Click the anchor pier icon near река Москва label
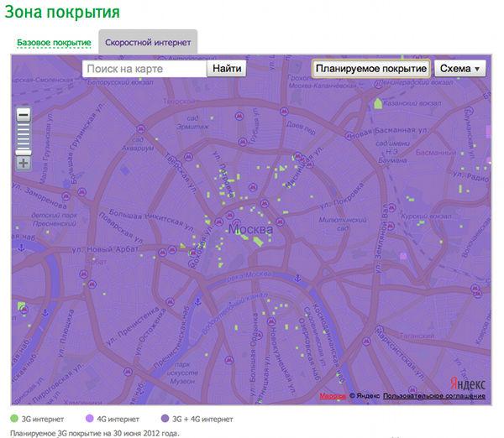Screen dimensions: 504x438 click(x=298, y=278)
